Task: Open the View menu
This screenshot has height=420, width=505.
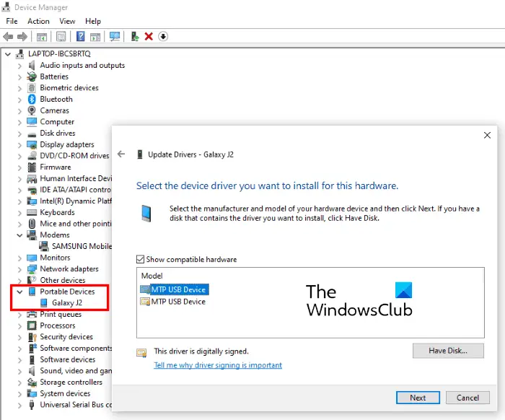Action: (67, 21)
